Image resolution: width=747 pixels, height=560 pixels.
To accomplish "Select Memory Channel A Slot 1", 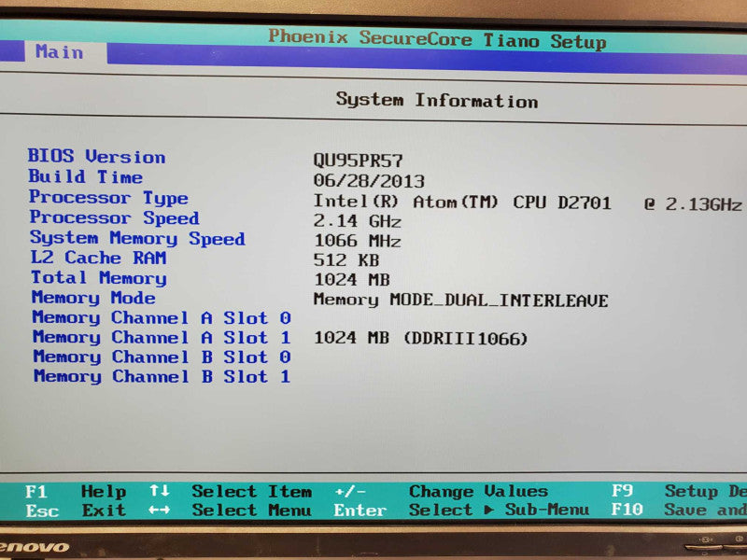I will 162,337.
